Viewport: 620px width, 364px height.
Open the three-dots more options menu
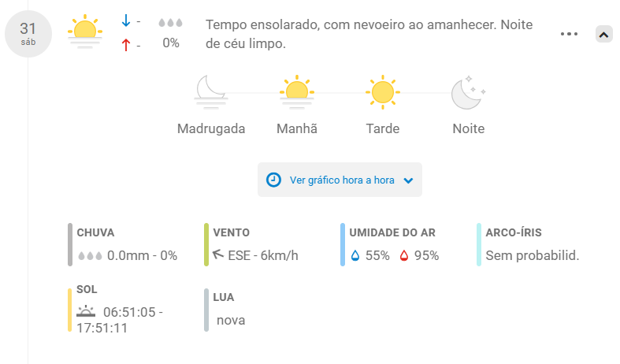(x=569, y=34)
